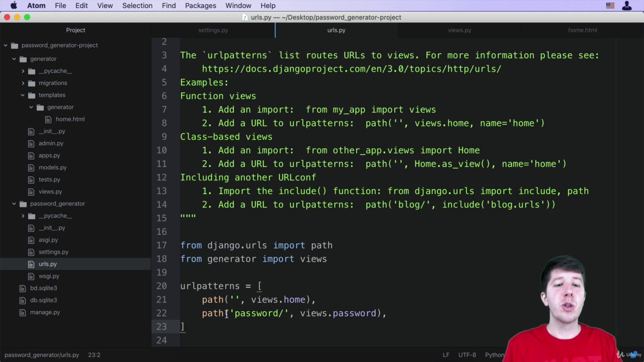
Task: Expand the migrations folder arrow
Action: 23,83
